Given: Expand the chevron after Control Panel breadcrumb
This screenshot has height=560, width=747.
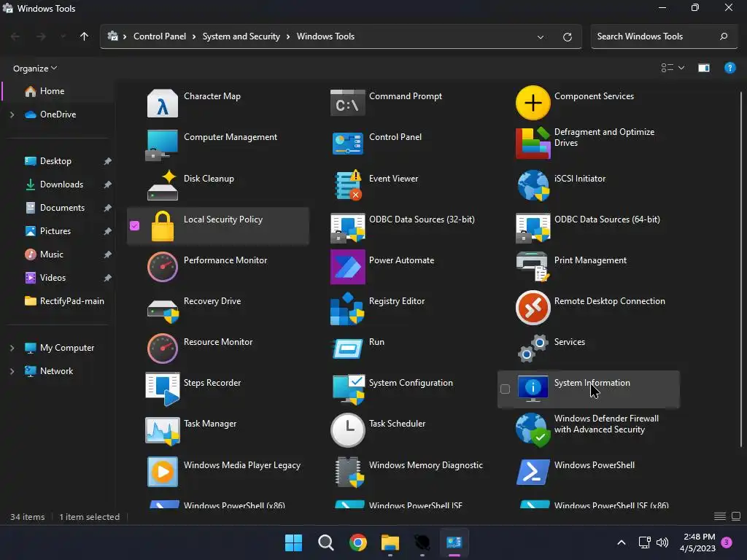Looking at the screenshot, I should 194,36.
